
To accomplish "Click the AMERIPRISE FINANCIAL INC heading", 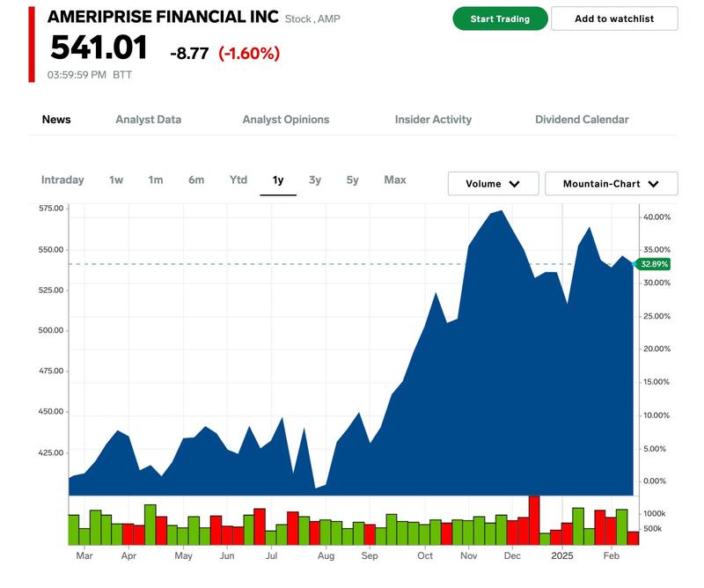I will click(x=163, y=17).
